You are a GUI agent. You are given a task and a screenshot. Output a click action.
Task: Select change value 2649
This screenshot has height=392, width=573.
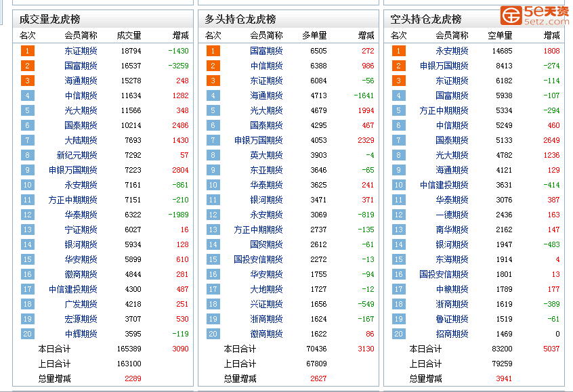click(x=552, y=140)
